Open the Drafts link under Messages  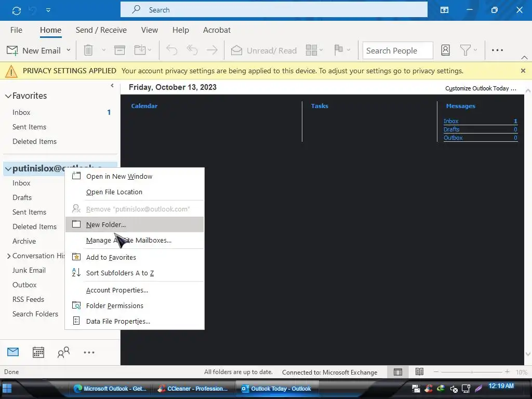pos(451,129)
